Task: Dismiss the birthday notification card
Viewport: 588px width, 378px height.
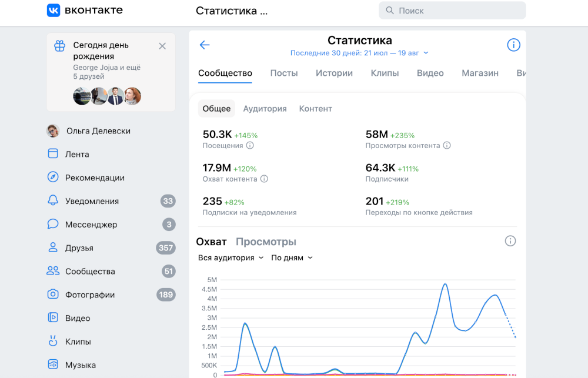Action: coord(162,46)
